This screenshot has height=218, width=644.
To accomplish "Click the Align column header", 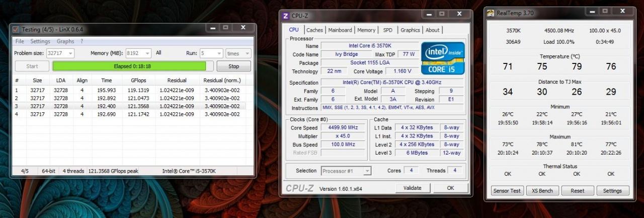I will 82,80.
